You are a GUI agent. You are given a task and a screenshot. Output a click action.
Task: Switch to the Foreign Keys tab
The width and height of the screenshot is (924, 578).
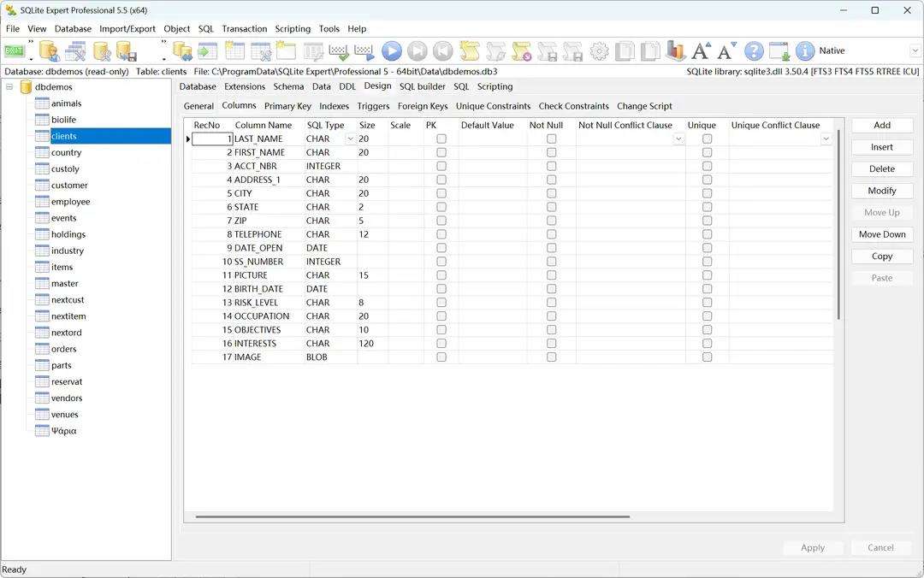point(423,106)
